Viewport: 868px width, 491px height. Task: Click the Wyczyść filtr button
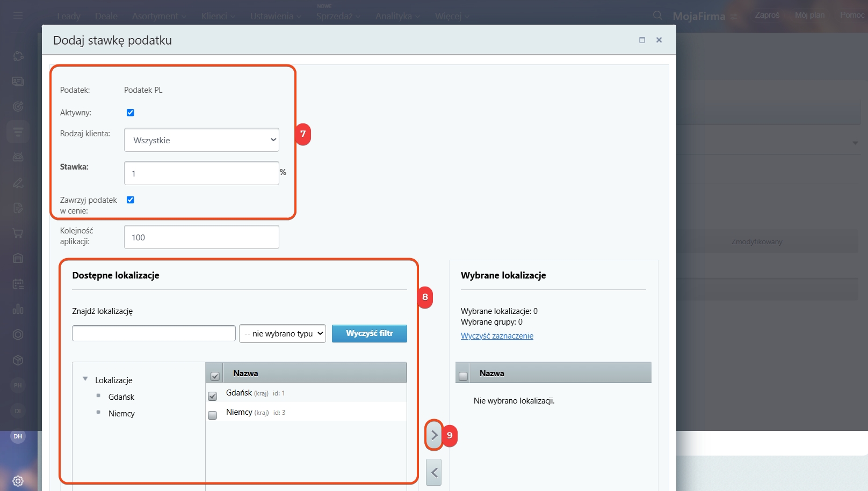pos(369,333)
